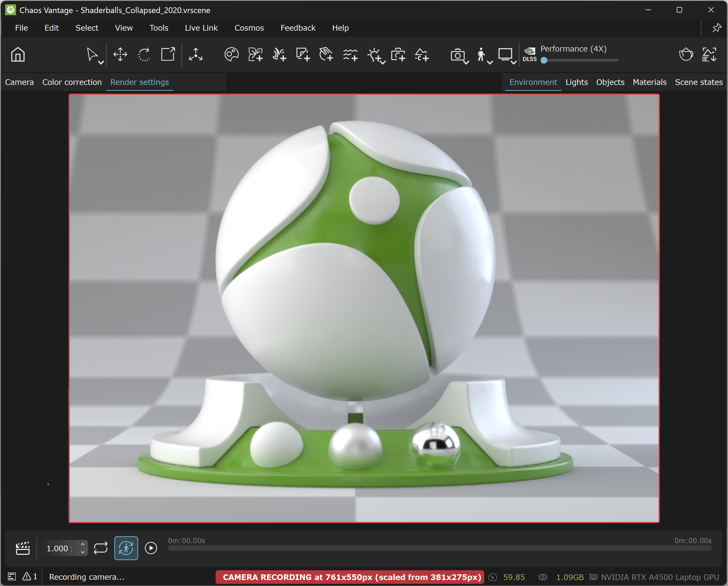This screenshot has height=586, width=728.
Task: Click the add light icon
Action: 374,54
